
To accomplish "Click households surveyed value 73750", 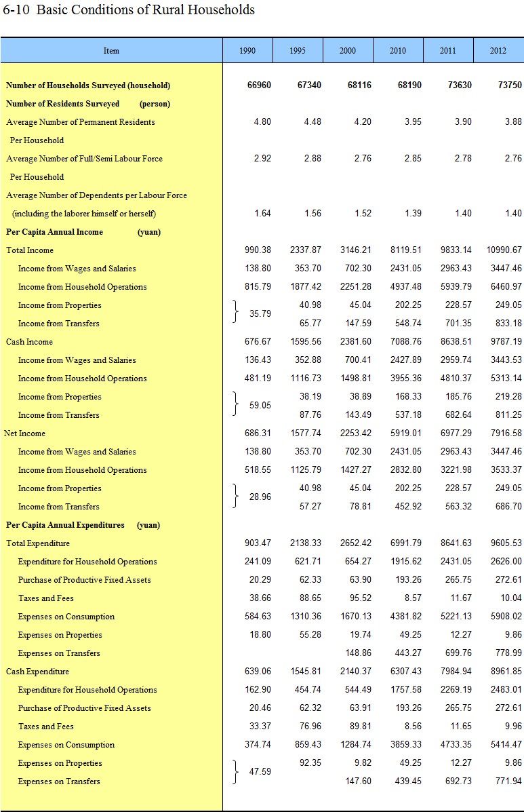I will (x=510, y=85).
